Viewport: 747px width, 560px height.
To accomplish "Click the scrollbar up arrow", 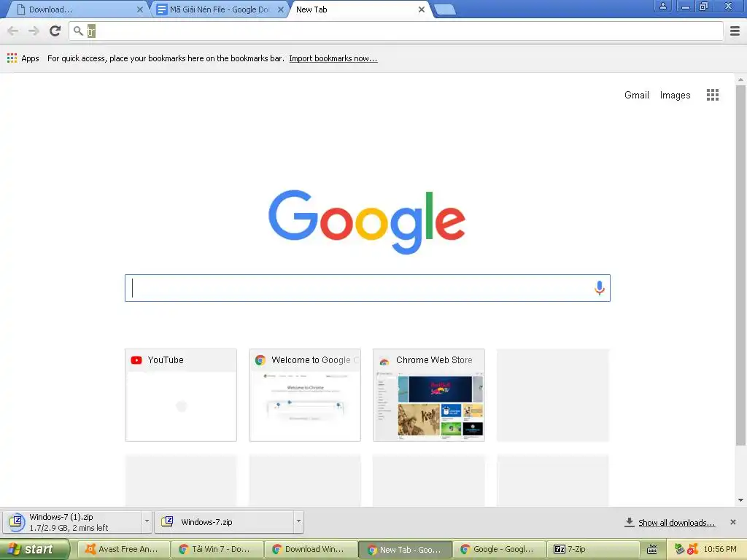I will [x=740, y=79].
